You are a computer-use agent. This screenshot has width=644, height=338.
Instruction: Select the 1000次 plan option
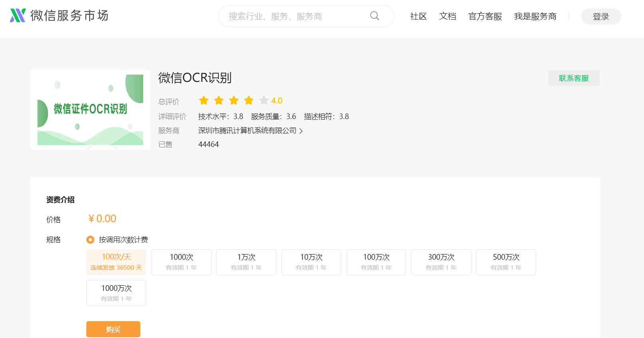pos(181,262)
